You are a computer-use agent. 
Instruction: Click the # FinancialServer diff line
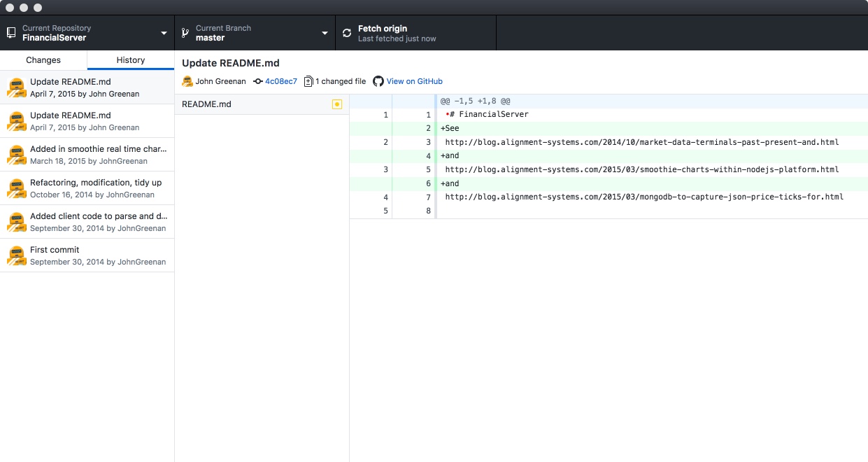(x=609, y=114)
